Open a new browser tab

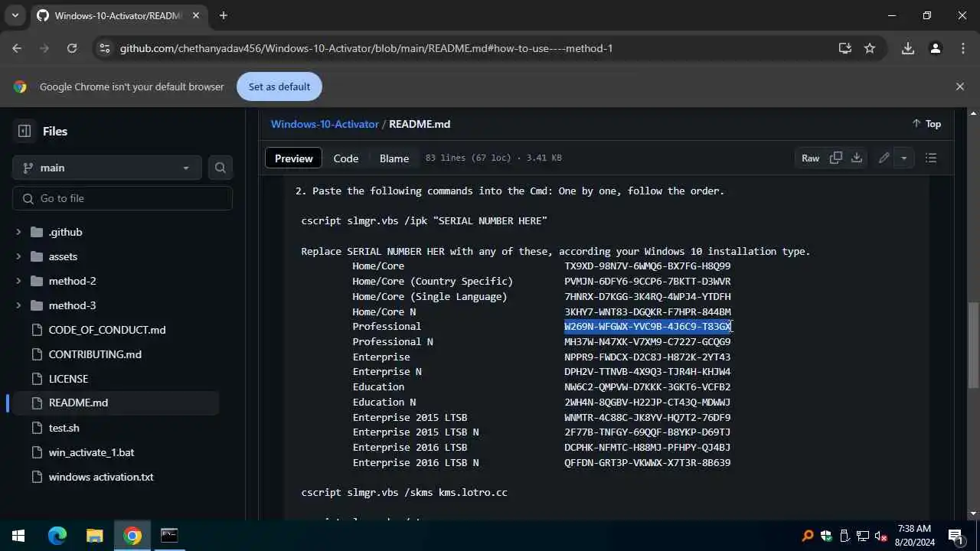pos(224,15)
